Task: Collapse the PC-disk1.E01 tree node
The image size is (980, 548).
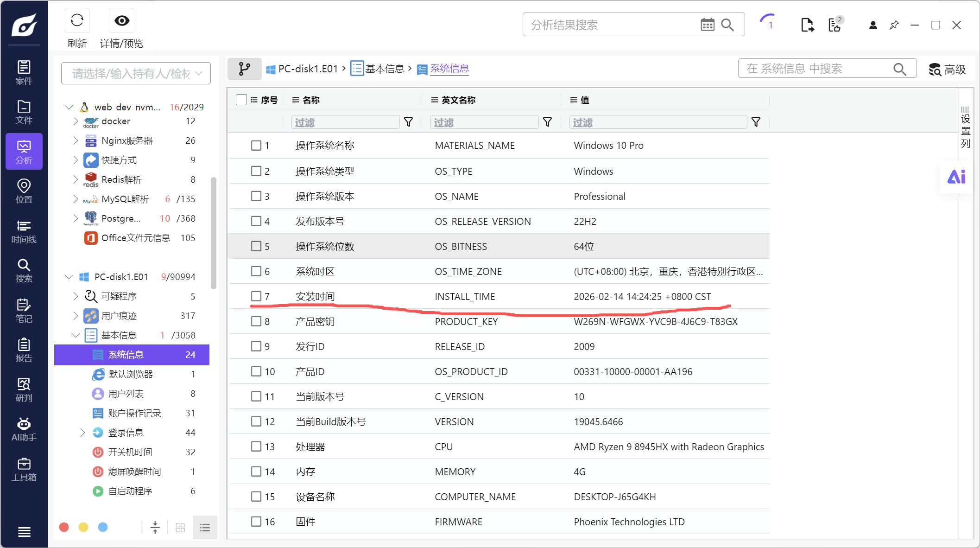Action: (69, 277)
